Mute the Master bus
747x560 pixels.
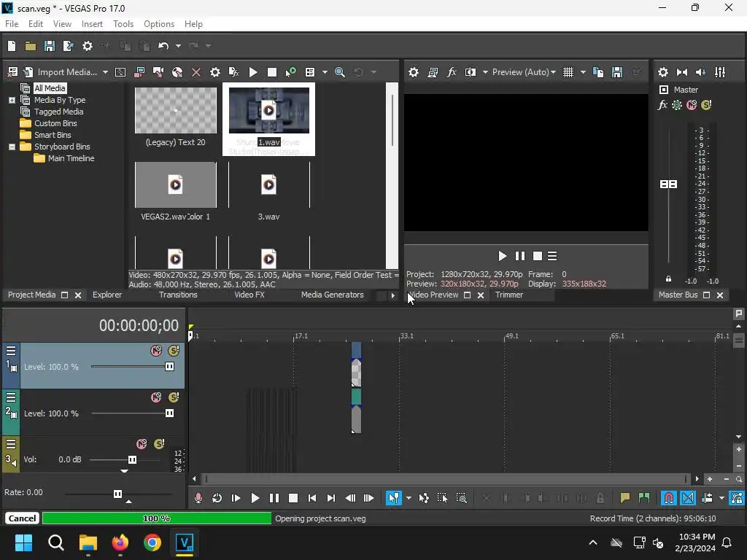click(x=692, y=105)
